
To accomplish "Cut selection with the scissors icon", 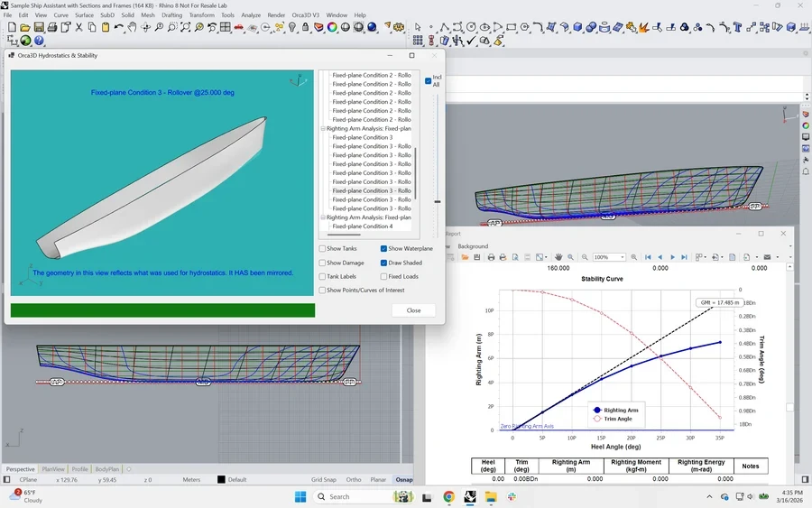I will [x=78, y=27].
